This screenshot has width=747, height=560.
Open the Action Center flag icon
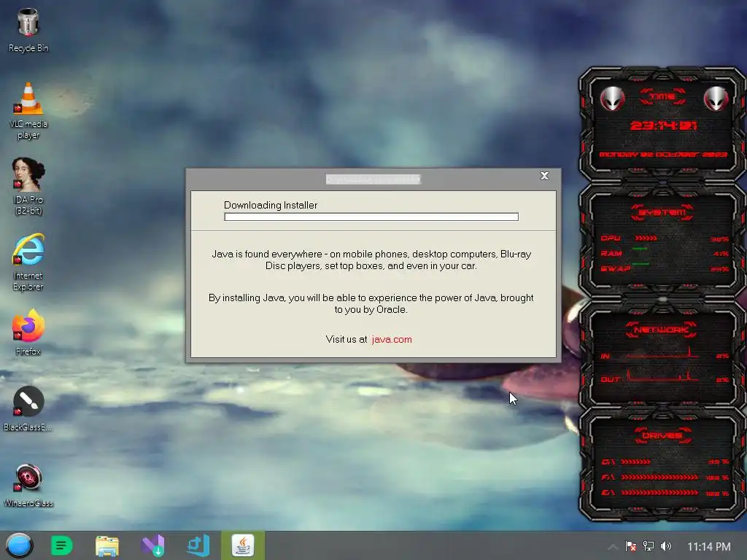[631, 546]
